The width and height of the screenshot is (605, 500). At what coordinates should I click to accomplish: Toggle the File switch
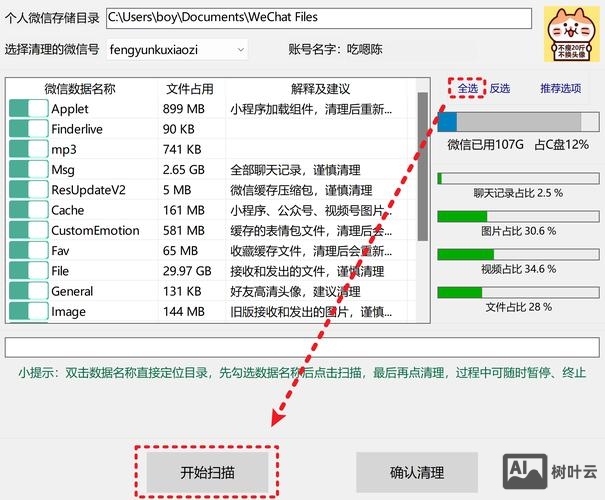click(29, 270)
